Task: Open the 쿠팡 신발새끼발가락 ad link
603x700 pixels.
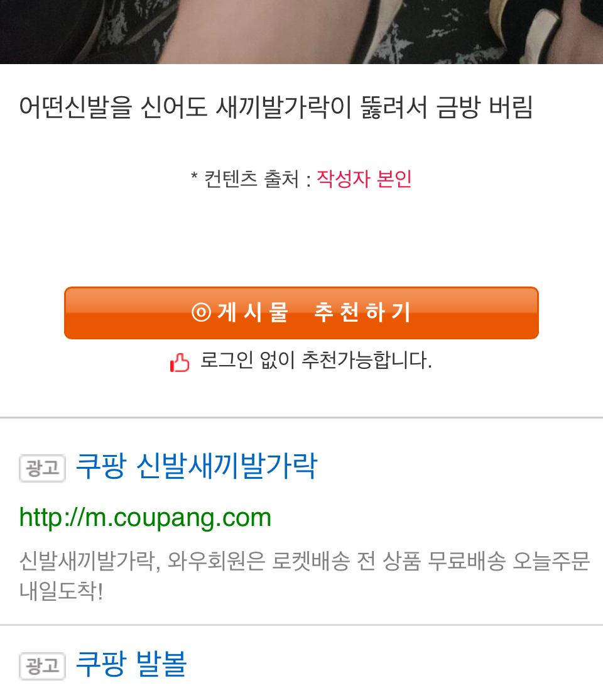Action: 197,466
